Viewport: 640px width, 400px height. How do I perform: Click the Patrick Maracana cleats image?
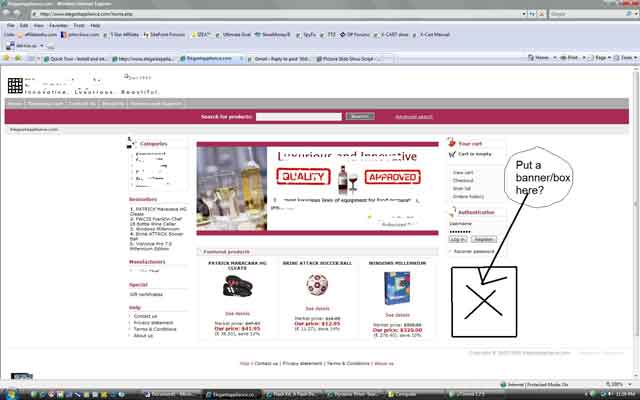coord(237,286)
